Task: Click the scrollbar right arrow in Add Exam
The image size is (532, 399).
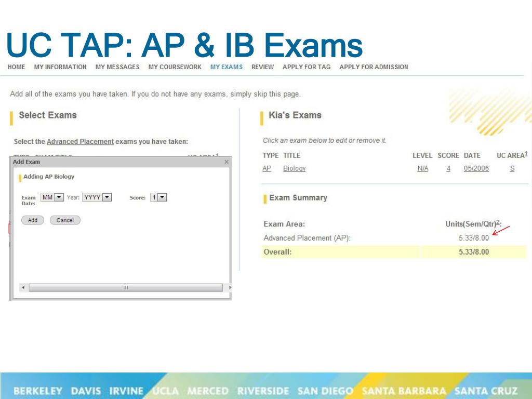Action: (230, 287)
